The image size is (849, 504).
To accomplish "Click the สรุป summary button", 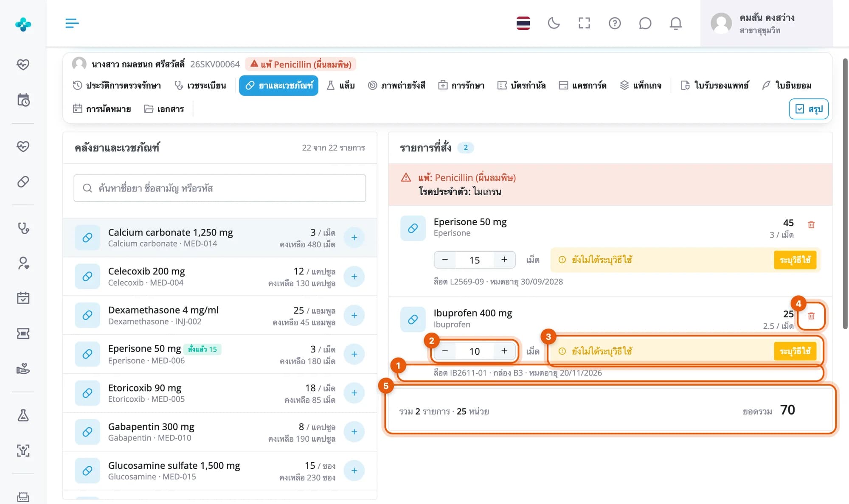I will 809,109.
